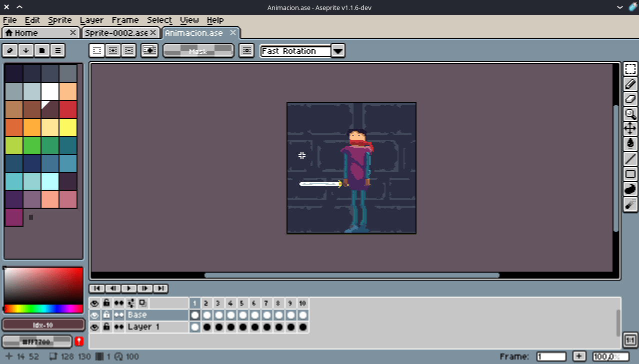Open the Fast Rotation dropdown arrow

pos(338,51)
